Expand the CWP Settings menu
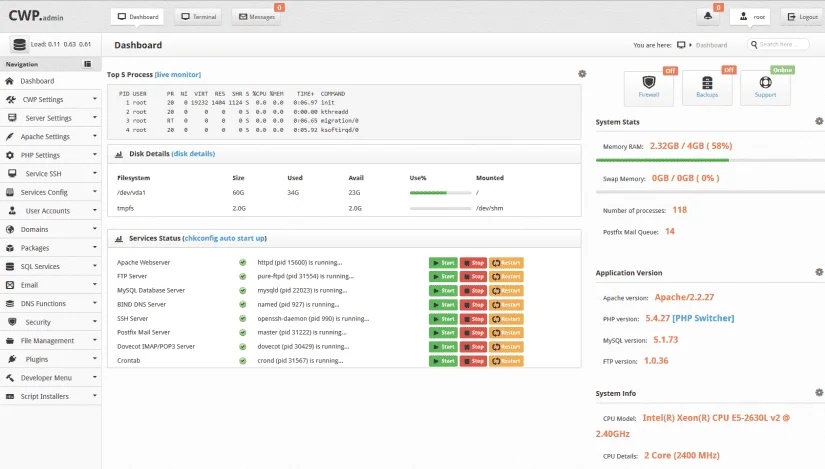 tap(95, 99)
